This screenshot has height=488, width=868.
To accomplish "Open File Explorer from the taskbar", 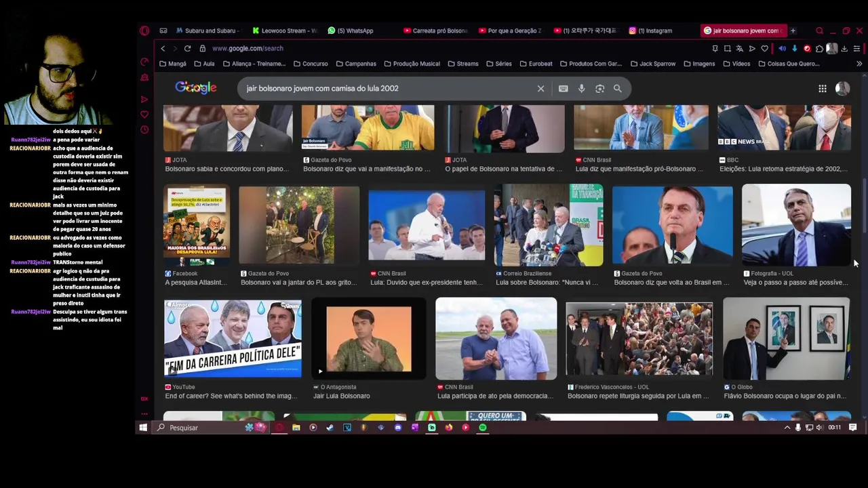I will [296, 428].
